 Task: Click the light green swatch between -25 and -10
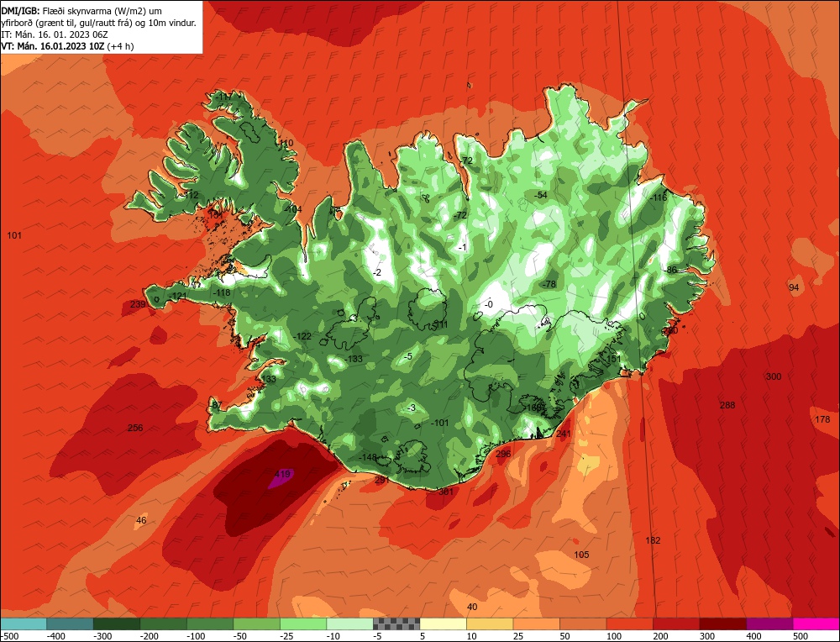click(x=303, y=624)
